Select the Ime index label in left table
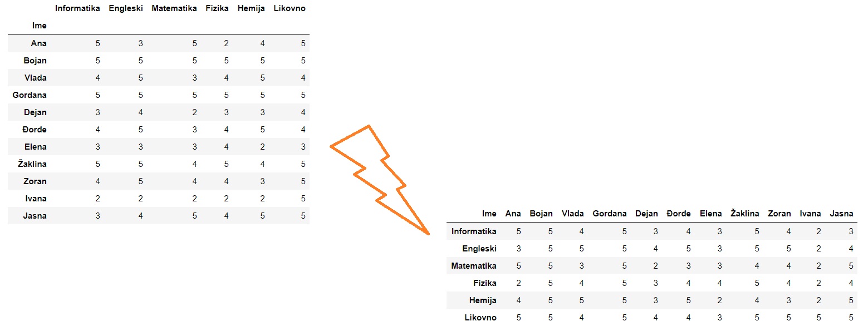This screenshot has height=336, width=868. [x=39, y=26]
